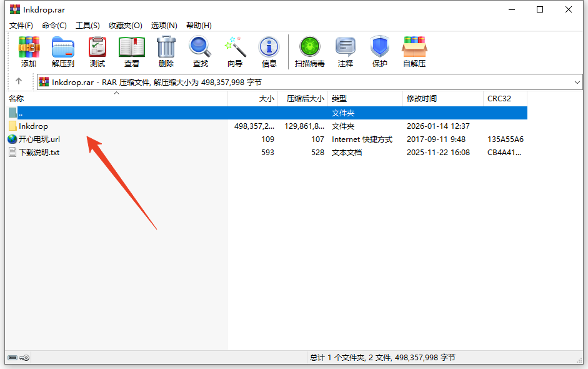Open the 查看 (View) book icon
The height and width of the screenshot is (369, 588).
click(x=132, y=51)
